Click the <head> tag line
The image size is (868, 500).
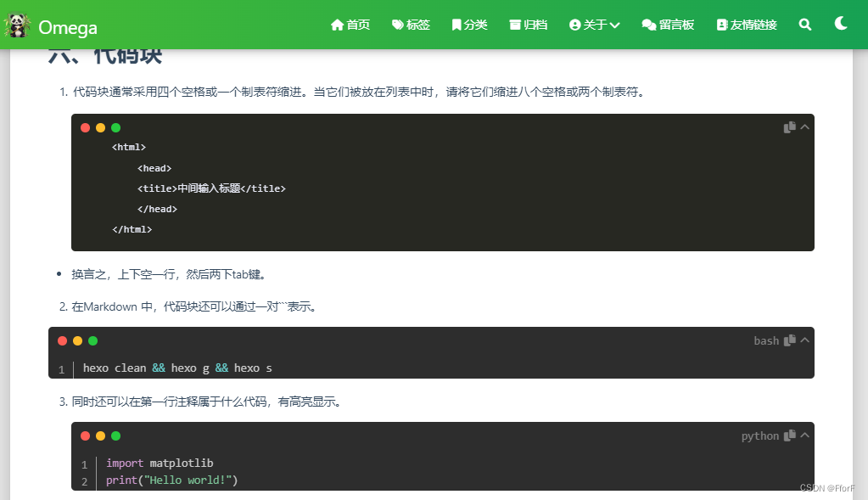tap(154, 168)
